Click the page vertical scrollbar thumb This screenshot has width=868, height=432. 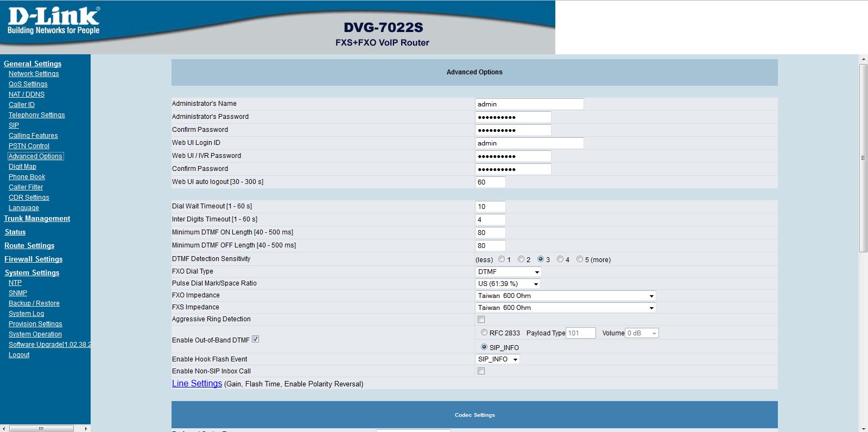[863, 158]
